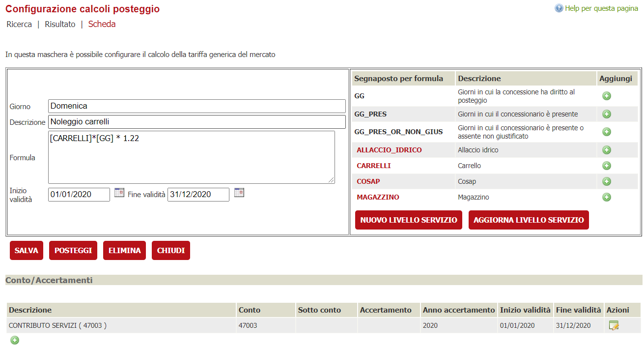Add the ALLACCIO_IDRICO placeholder
The width and height of the screenshot is (644, 347).
tap(606, 150)
